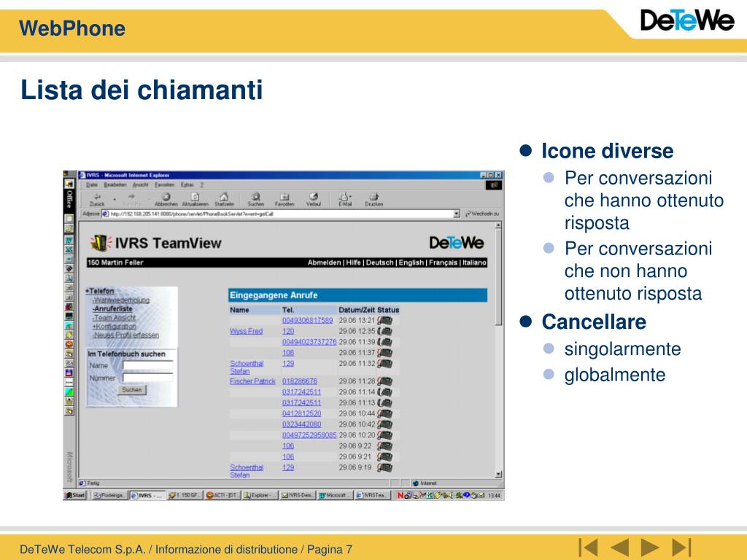The image size is (747, 560).
Task: Click the Nummer input field
Action: pyautogui.click(x=148, y=378)
